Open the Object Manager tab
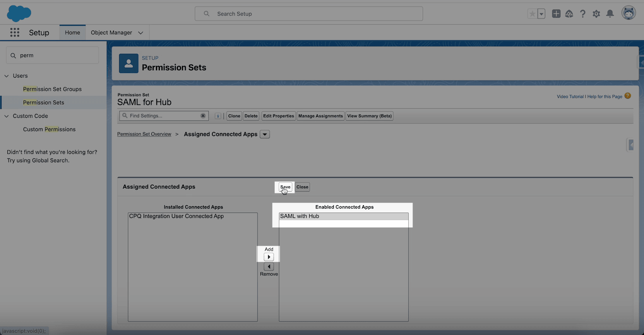 [x=111, y=32]
